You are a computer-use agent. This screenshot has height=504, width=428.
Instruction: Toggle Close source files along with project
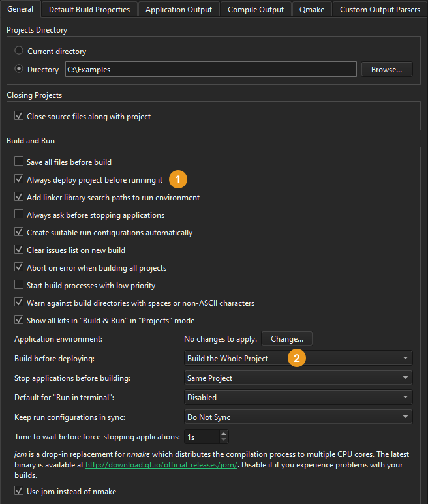point(19,117)
